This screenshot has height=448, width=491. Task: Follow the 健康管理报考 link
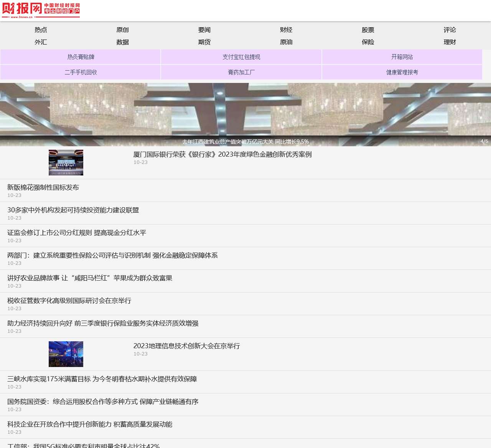(402, 72)
